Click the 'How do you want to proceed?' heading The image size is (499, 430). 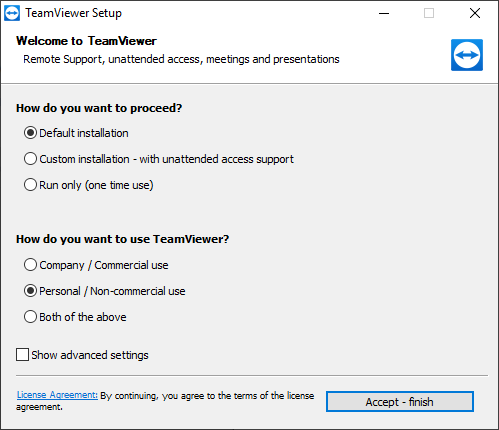coord(99,108)
